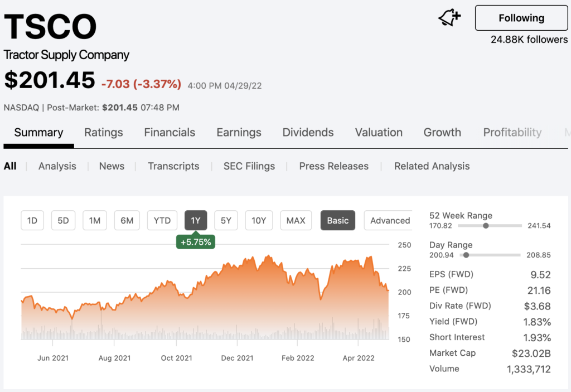Click the -7.03 (-3.37%) change
Screen dimensions: 571x392
(141, 84)
